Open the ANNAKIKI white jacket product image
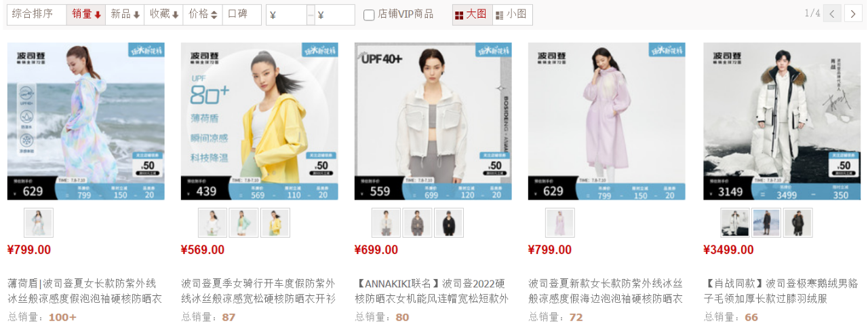Viewport: 868px width, 332px height. [x=433, y=122]
